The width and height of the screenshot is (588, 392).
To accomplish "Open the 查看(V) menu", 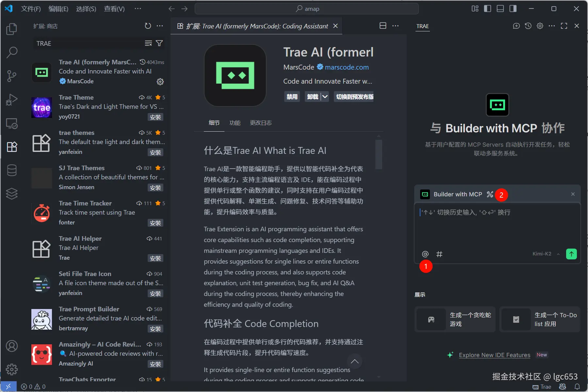I will point(114,9).
